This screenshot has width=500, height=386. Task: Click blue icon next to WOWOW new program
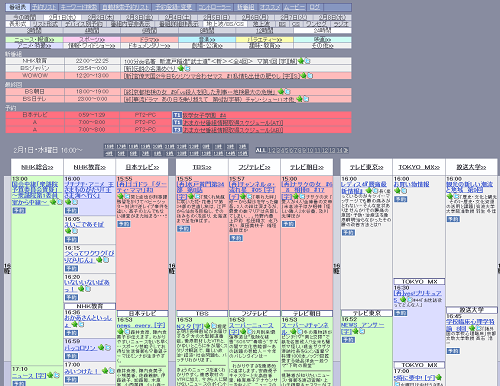tap(310, 76)
